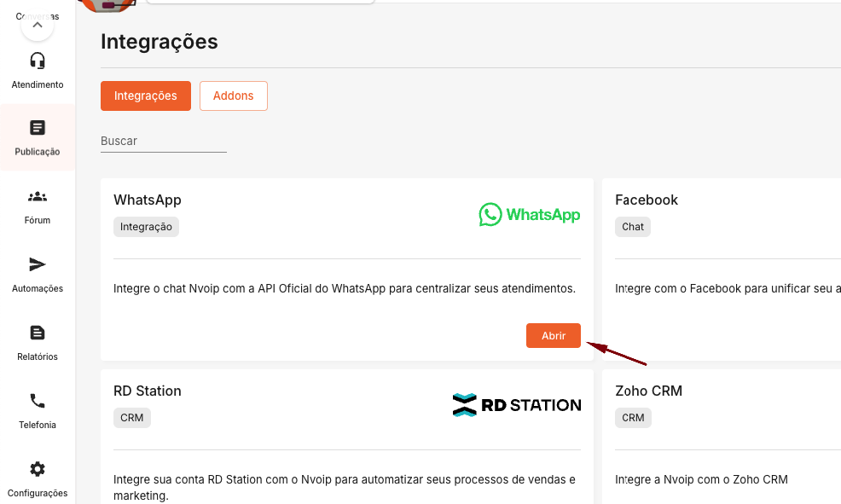Focus the Buscar search field
The width and height of the screenshot is (841, 504).
pos(163,141)
